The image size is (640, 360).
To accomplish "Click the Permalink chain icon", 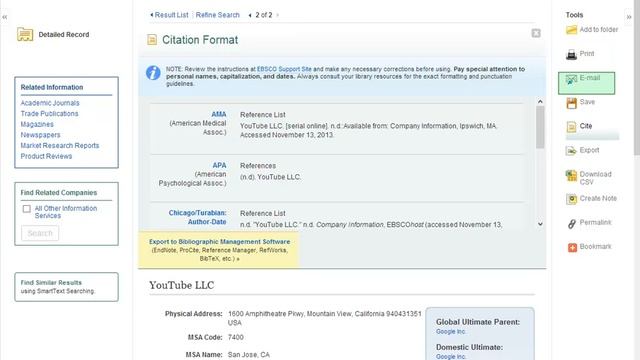I will [572, 223].
